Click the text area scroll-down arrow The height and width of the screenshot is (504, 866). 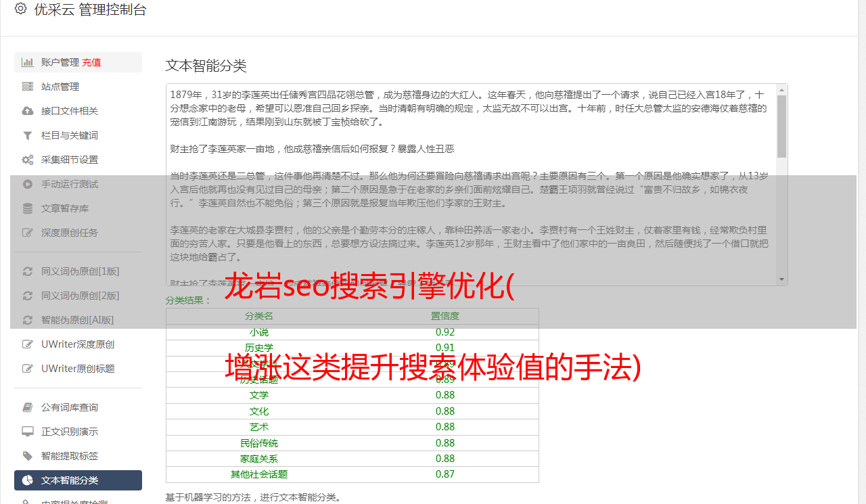[782, 279]
